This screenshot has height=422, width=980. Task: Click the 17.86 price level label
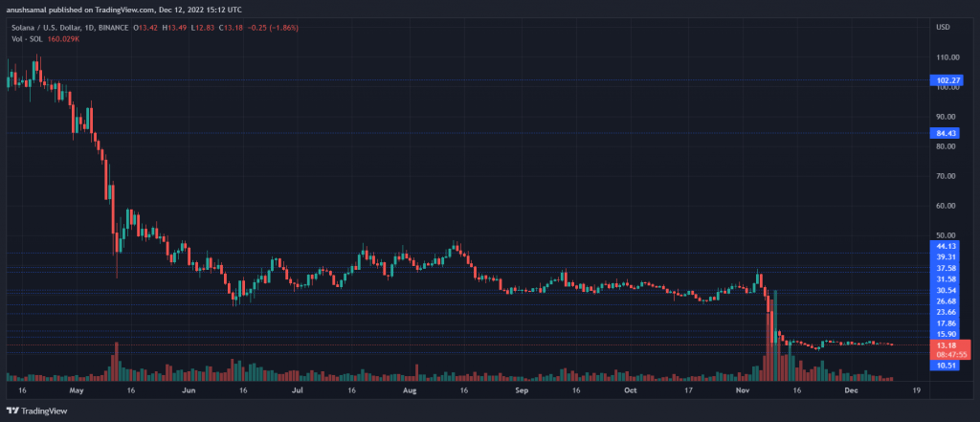pos(947,322)
